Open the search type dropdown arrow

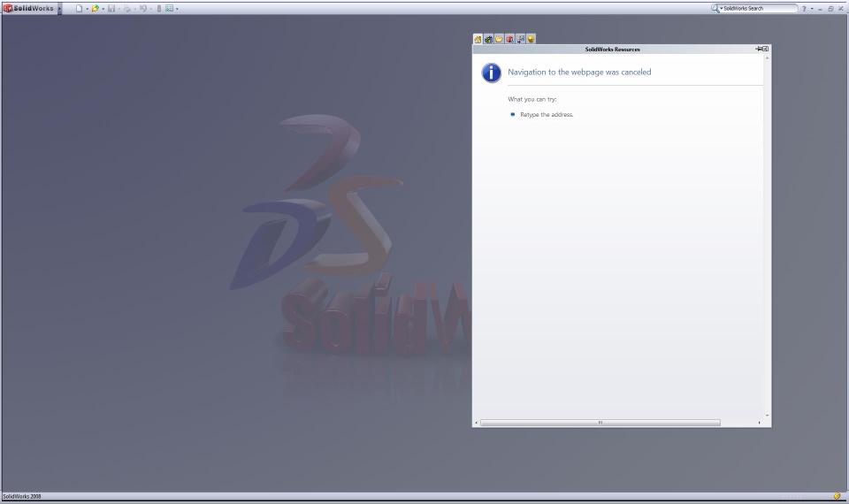[x=722, y=9]
